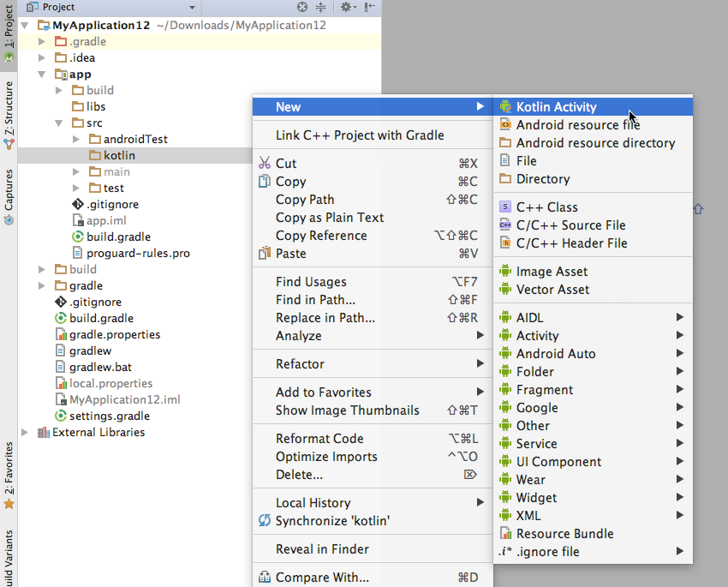Click the Paste clipboard icon
Screen dimensions: 728x587
265,254
